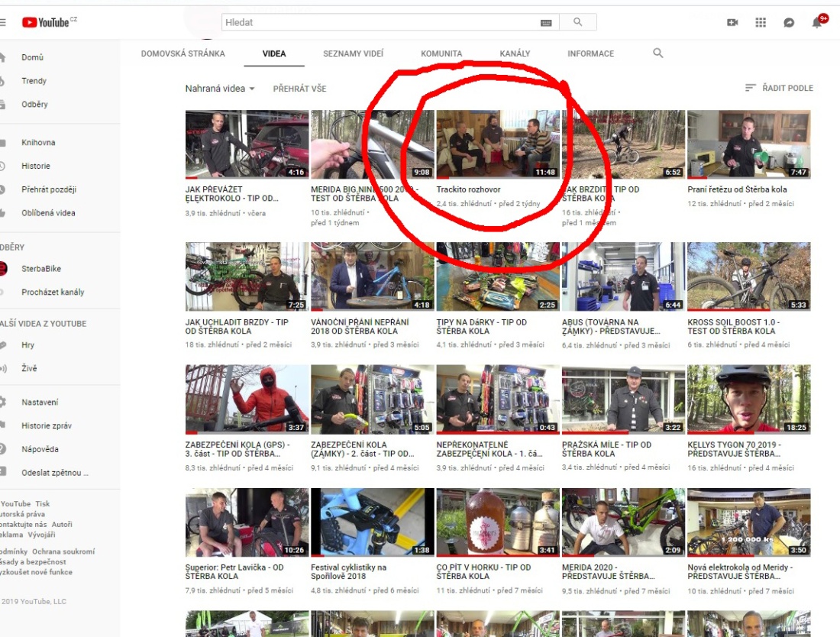This screenshot has width=840, height=637.
Task: Click the upload video camera icon
Action: [x=732, y=22]
